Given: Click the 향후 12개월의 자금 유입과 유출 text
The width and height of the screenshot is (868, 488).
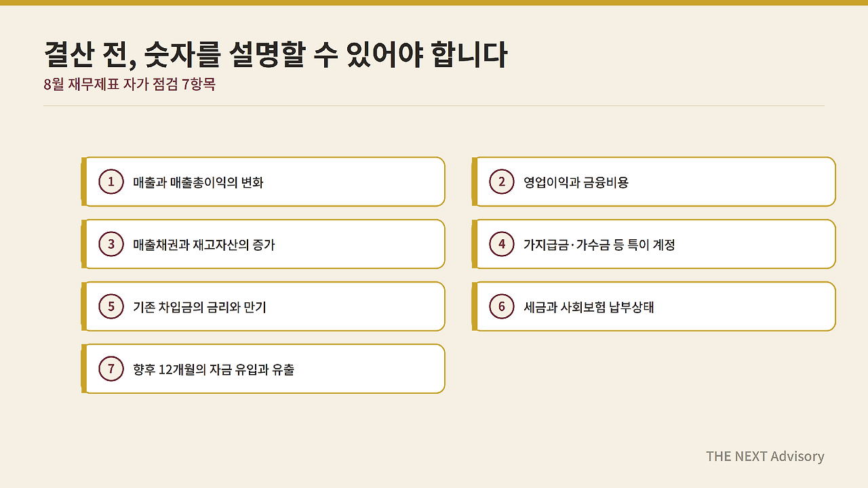Looking at the screenshot, I should pyautogui.click(x=214, y=369).
